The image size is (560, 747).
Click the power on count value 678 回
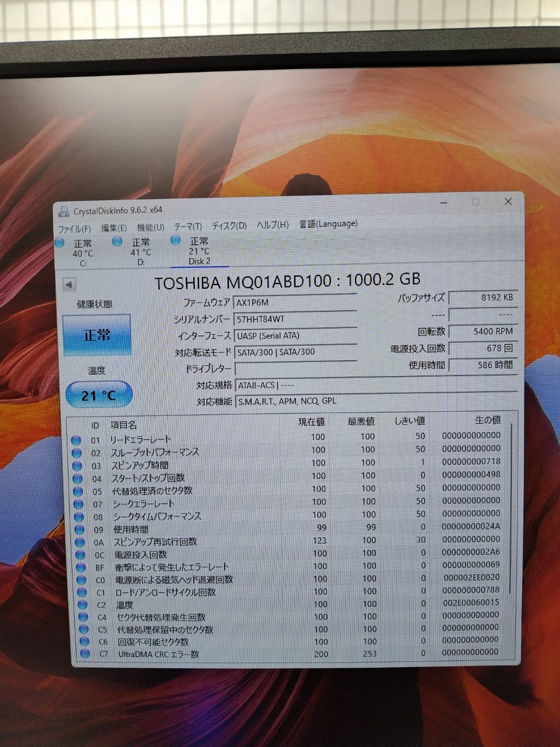coord(483,348)
